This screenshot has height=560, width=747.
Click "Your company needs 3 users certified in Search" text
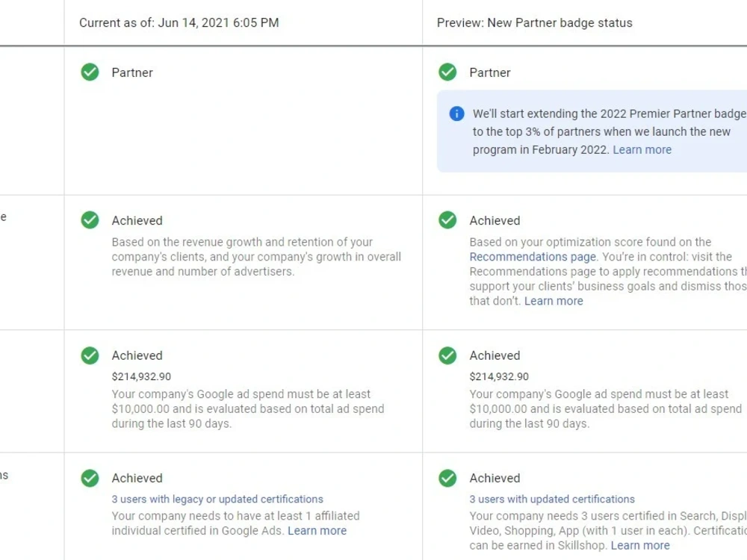[x=593, y=516]
